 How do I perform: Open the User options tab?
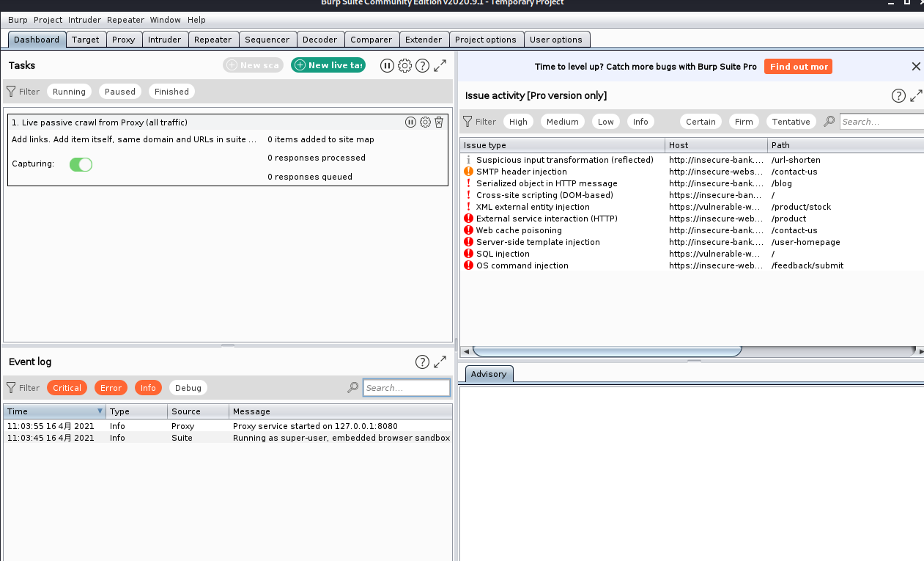(556, 40)
